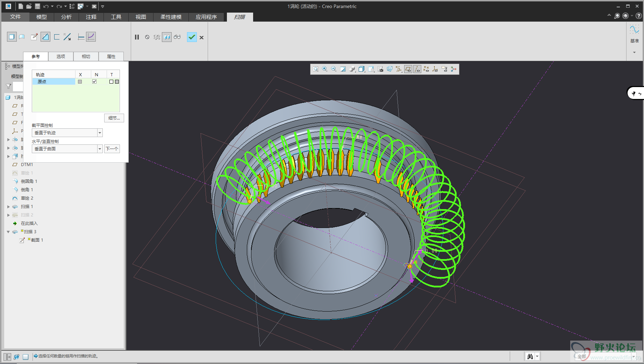Select the sweep as surface icon
Screen dimensions: 644x364
coord(22,37)
